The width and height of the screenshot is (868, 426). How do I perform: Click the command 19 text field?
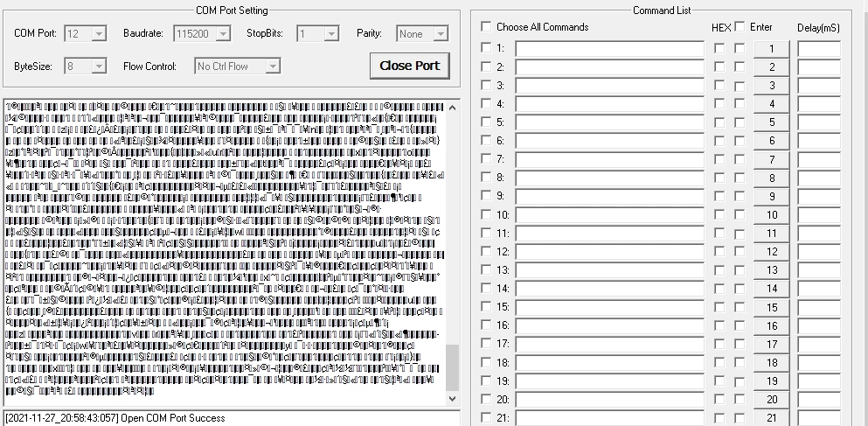click(609, 381)
